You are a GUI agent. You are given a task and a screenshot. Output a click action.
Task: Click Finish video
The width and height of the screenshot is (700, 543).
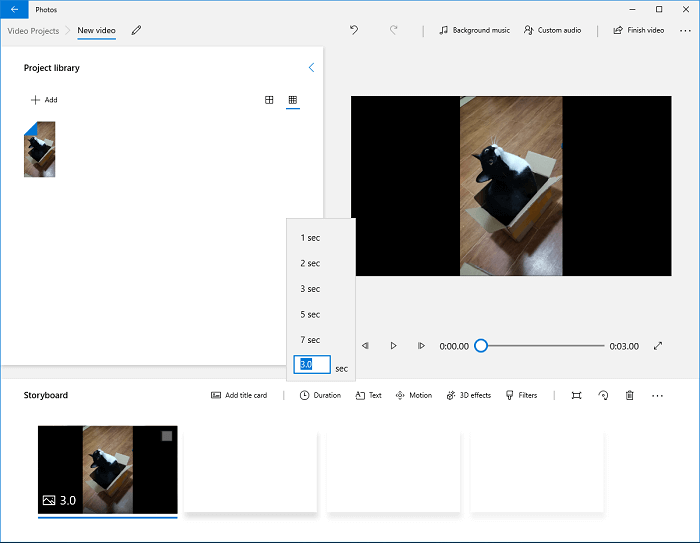pos(639,30)
